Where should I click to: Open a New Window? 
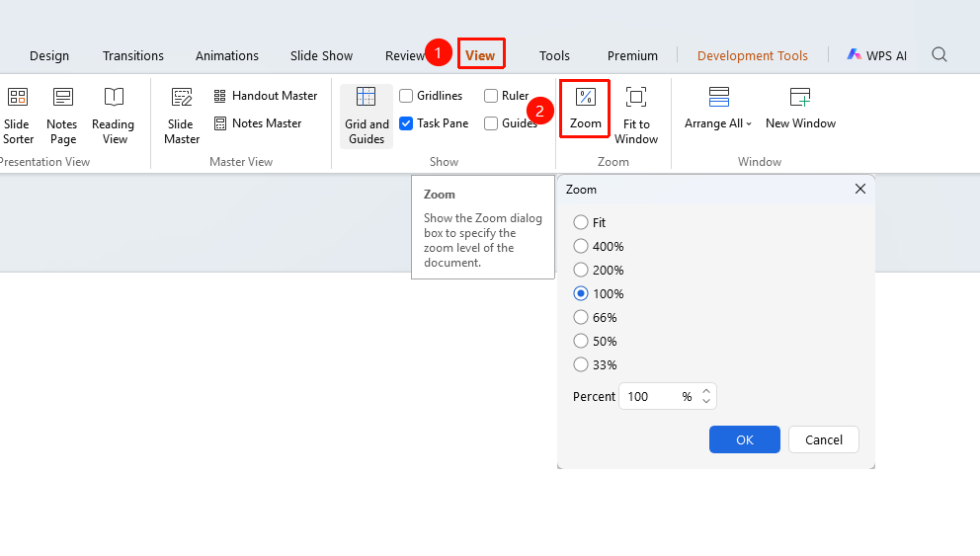pyautogui.click(x=800, y=109)
